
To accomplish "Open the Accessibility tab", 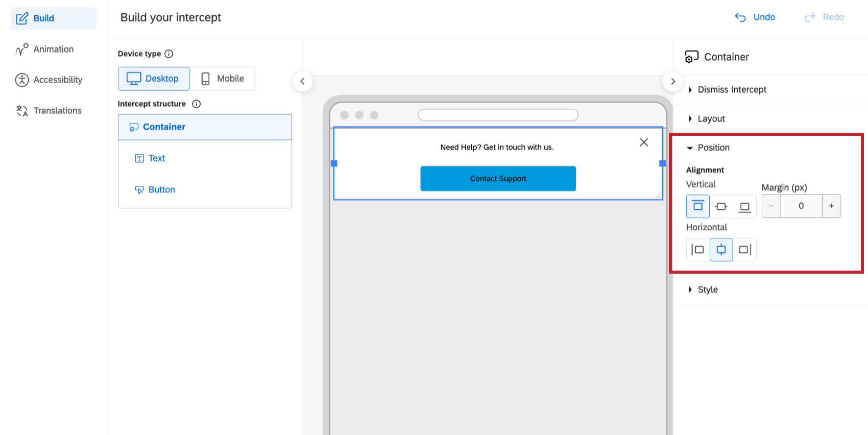I will (53, 80).
